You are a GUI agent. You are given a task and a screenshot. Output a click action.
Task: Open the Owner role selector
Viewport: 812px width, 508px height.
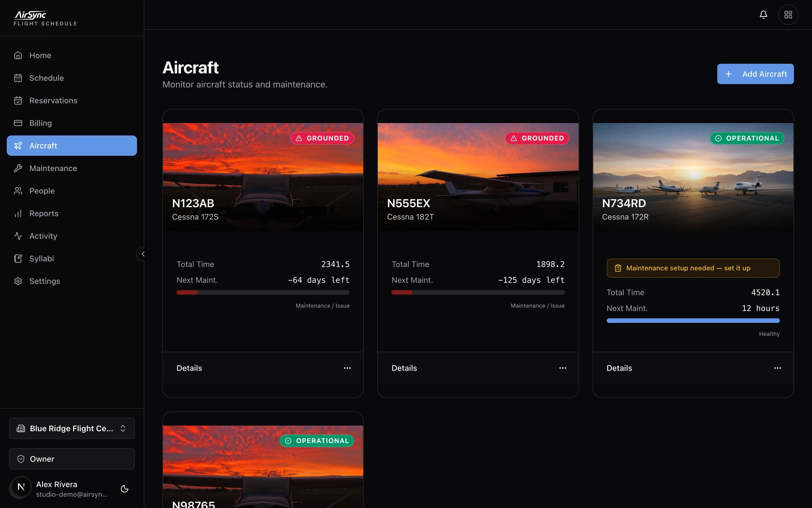click(72, 459)
